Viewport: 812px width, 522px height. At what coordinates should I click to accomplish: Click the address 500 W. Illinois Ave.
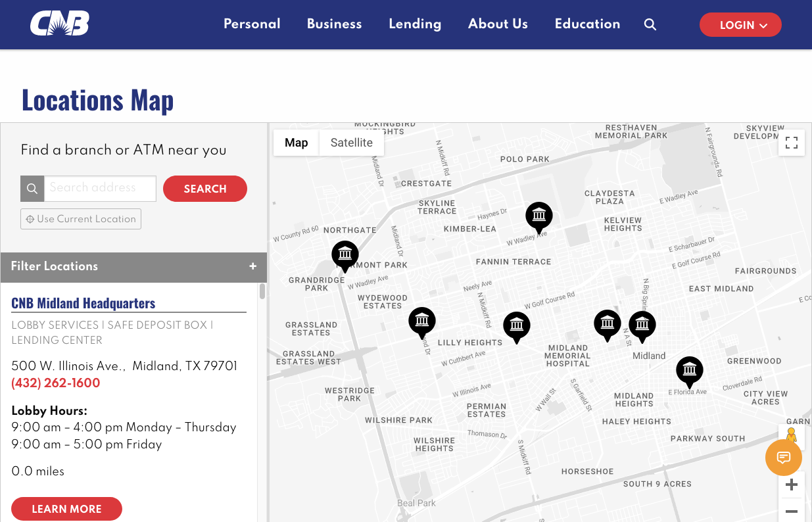point(124,366)
